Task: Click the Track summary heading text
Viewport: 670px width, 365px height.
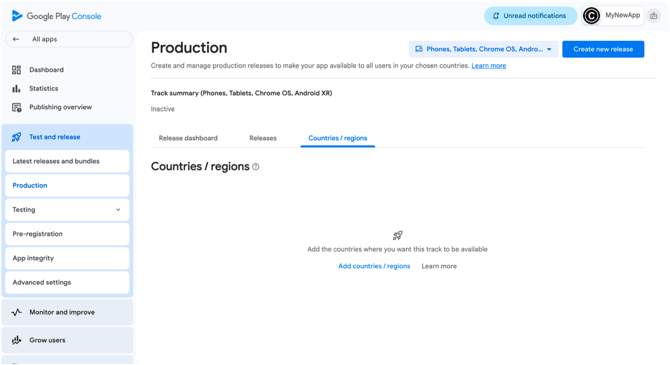Action: [x=241, y=93]
